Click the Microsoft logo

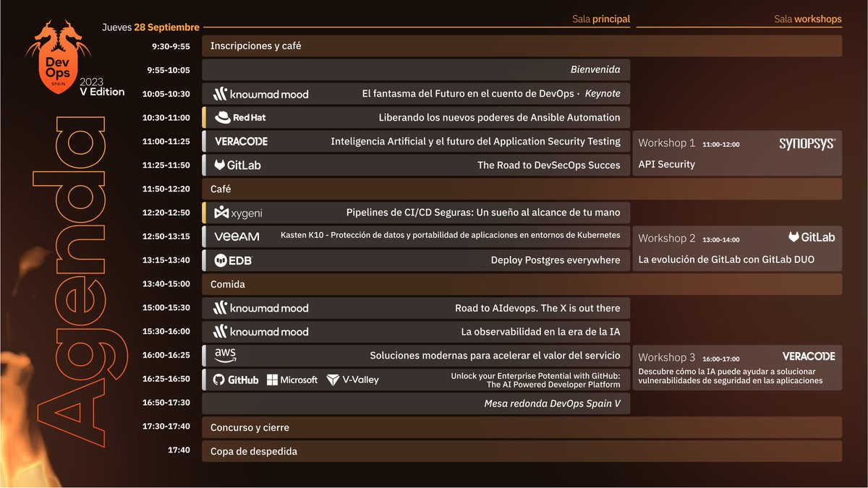292,380
